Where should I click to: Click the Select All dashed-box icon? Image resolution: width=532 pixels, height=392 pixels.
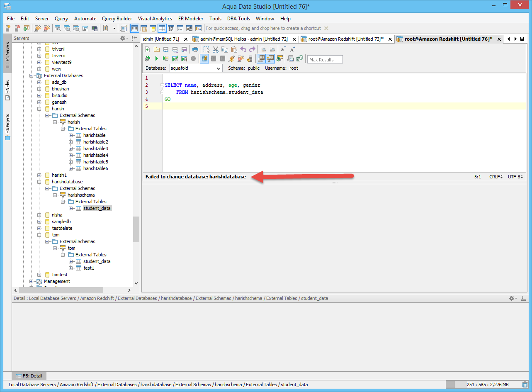click(206, 49)
